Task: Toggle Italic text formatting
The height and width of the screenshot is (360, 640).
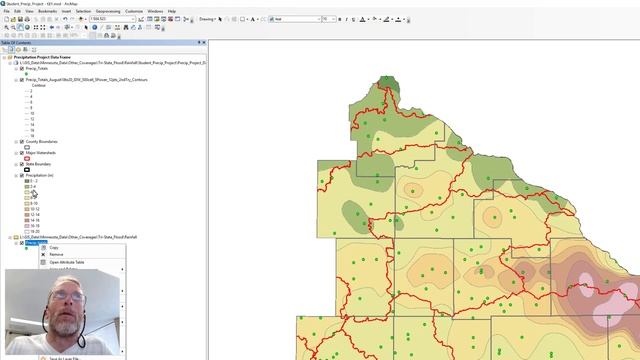Action: pos(347,19)
